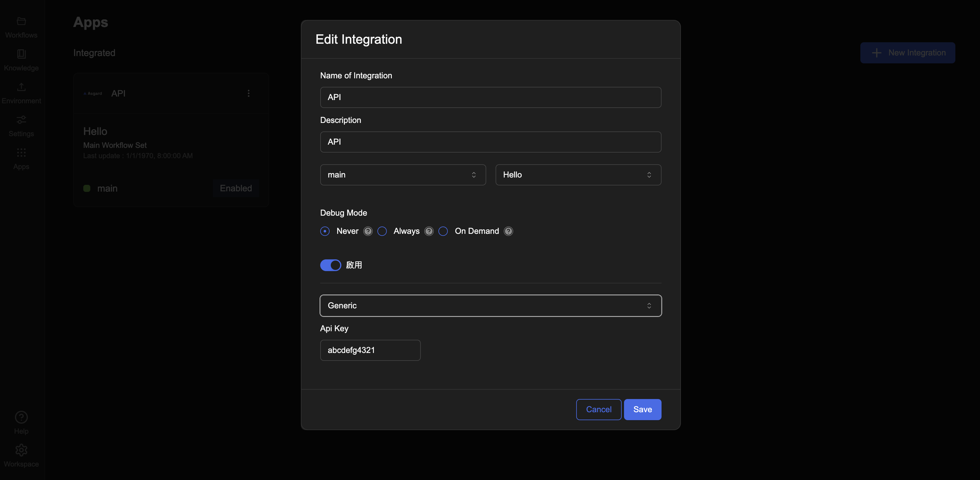Click help icon beside On Demand
The image size is (980, 480).
[508, 231]
